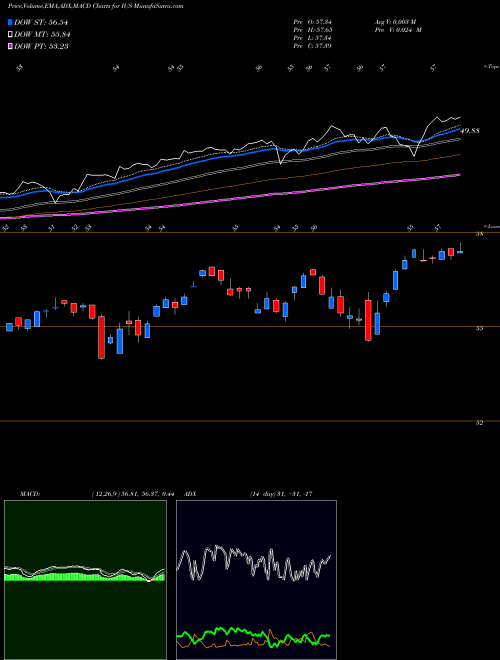Viewport: 500px width, 660px height.
Task: Click the Lows marker label
Action: point(491,226)
